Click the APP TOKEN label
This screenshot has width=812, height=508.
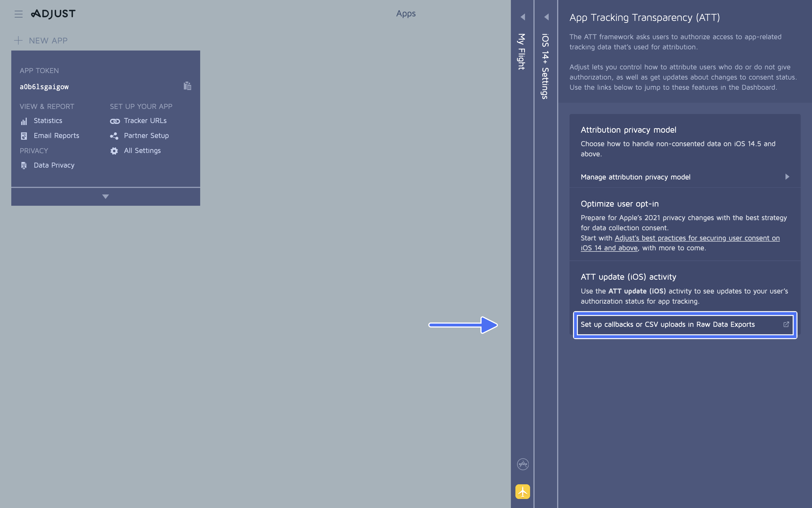click(x=39, y=71)
